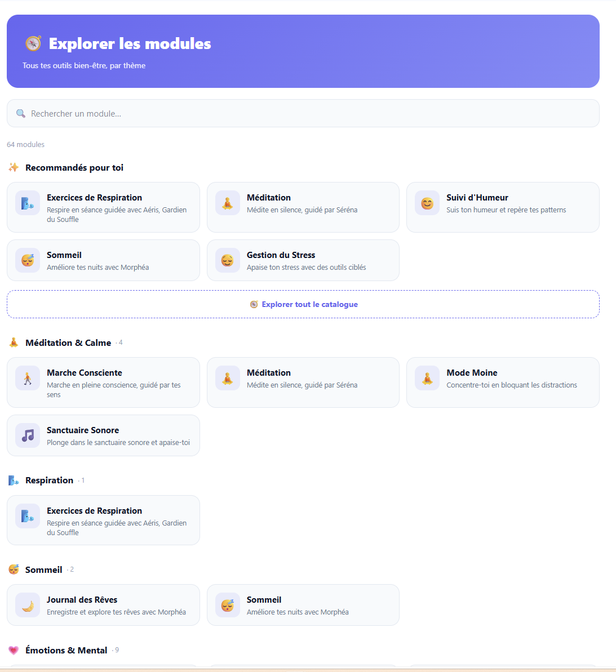Viewport: 616px width, 672px height.
Task: Open the Suivi d'Humeur smiley icon
Action: point(427,203)
